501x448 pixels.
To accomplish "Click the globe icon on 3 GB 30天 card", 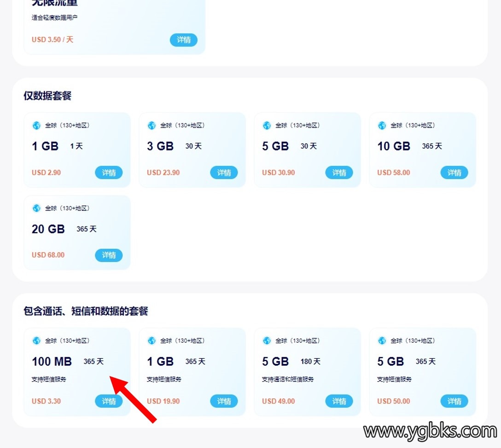I will (151, 125).
